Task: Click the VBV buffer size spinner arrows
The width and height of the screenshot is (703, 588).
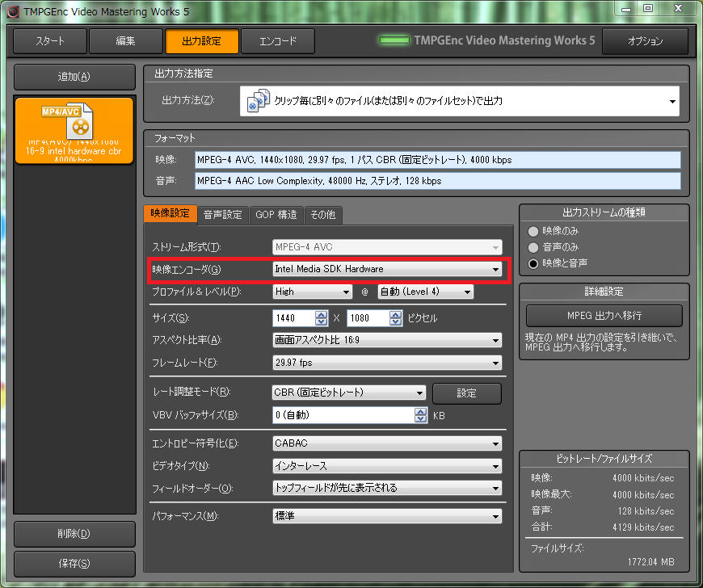Action: 420,415
